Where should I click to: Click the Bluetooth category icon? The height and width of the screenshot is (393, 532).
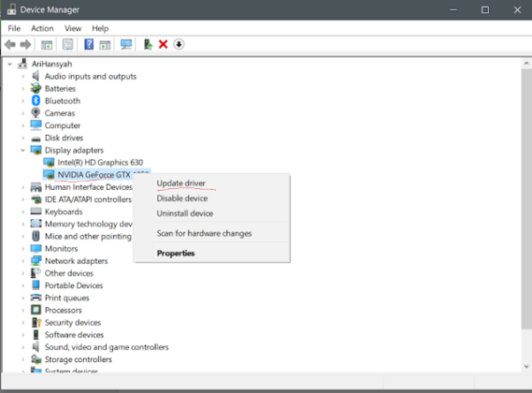tap(36, 100)
